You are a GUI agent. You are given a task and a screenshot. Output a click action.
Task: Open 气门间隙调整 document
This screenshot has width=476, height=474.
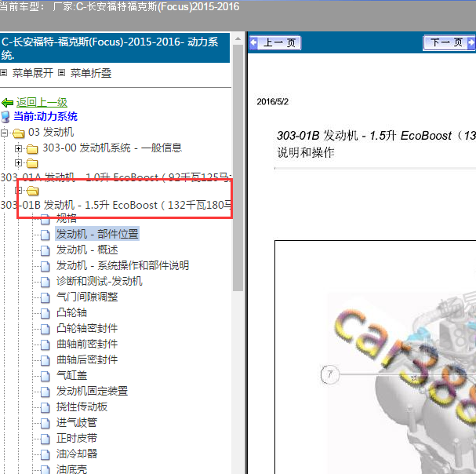coord(87,297)
